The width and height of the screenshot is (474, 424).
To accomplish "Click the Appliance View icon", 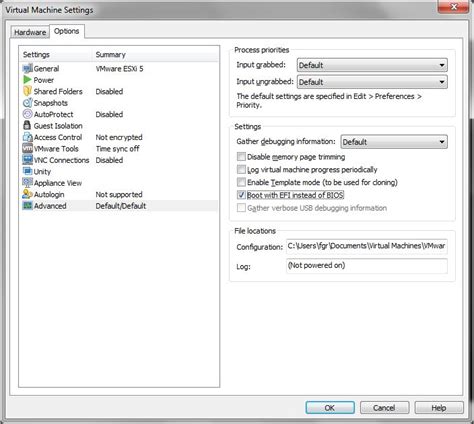I will (27, 183).
